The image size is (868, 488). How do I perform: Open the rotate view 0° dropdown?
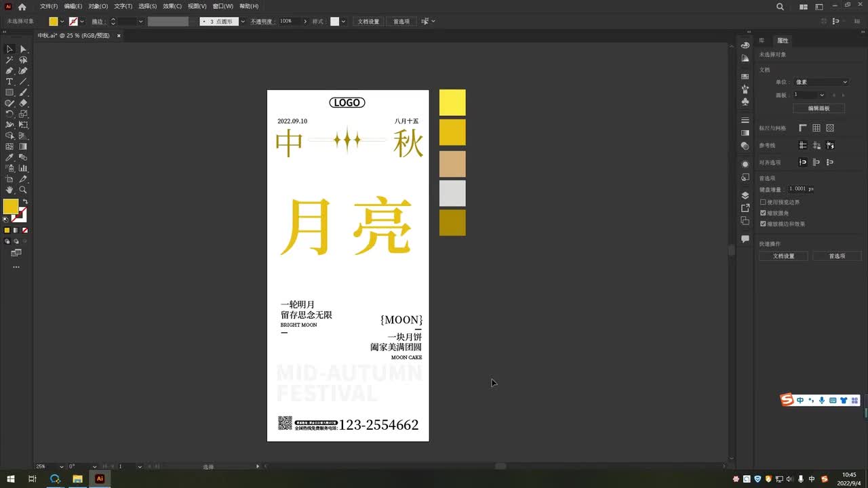click(x=93, y=466)
